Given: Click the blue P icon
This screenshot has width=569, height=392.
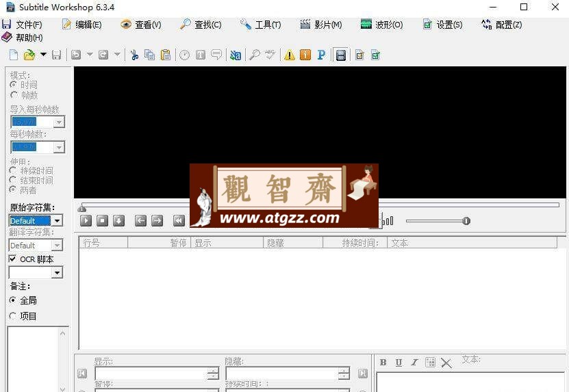Looking at the screenshot, I should point(321,55).
